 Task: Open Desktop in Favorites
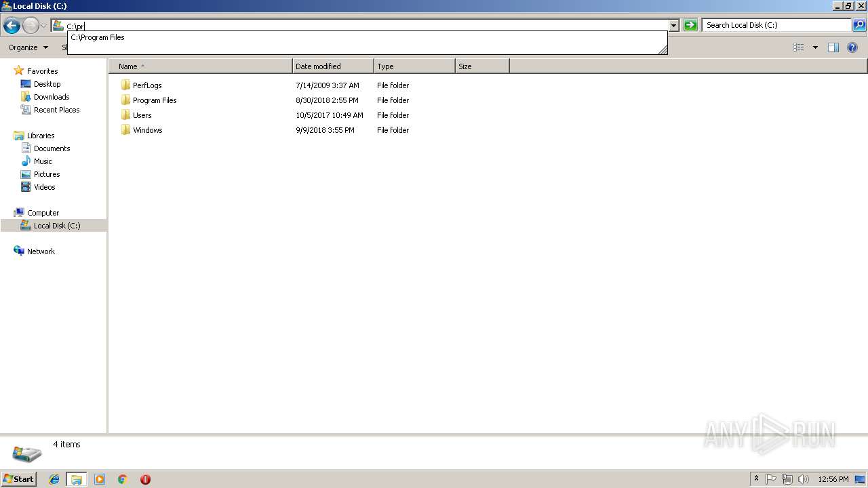click(47, 84)
